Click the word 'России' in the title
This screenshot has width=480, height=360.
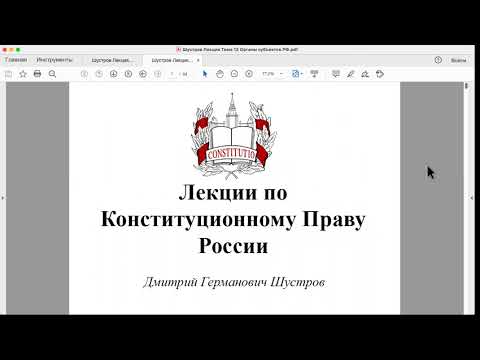(233, 246)
